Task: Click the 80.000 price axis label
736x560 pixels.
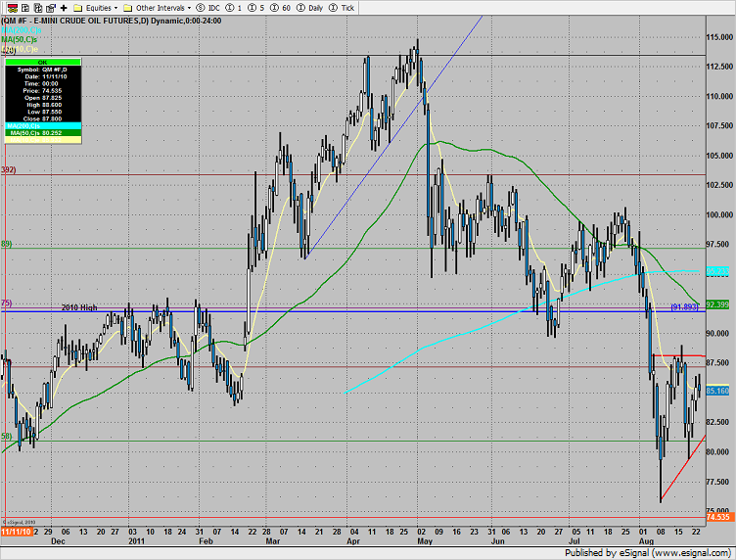Action: click(x=717, y=452)
